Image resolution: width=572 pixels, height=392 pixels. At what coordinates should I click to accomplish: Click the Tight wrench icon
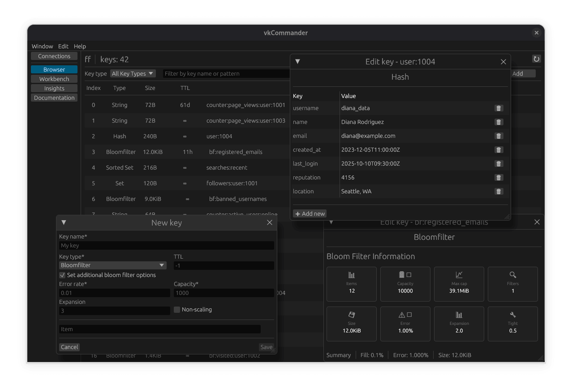tap(512, 315)
